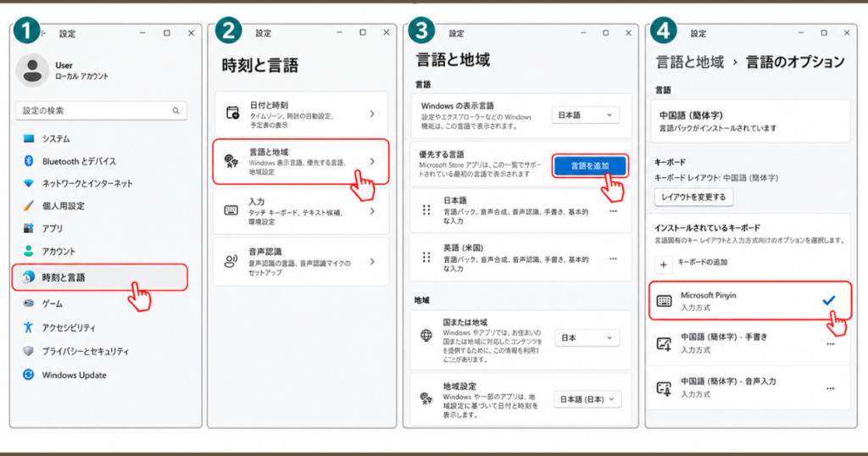This screenshot has height=456, width=868.
Task: Click the drag handle for 日本語 language
Action: pos(426,210)
